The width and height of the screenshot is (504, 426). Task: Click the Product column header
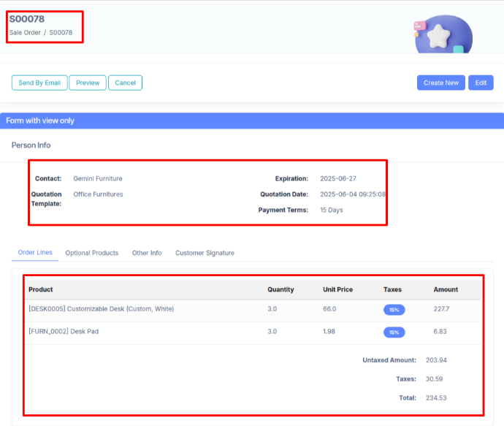coord(41,289)
